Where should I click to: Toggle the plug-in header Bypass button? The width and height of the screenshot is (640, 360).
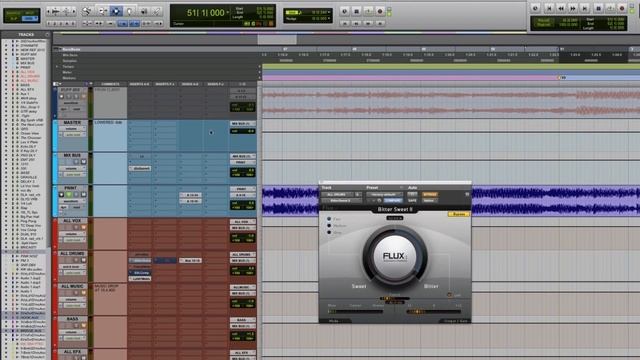pos(429,195)
